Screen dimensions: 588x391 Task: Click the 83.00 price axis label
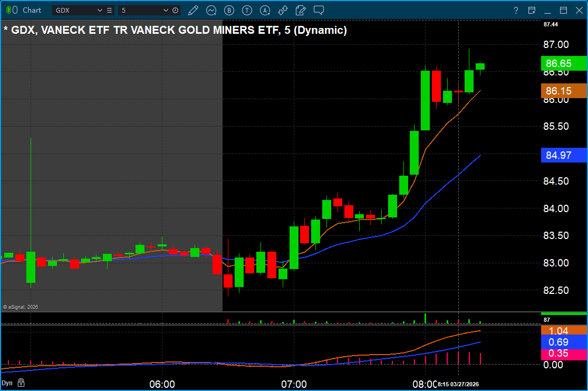pyautogui.click(x=556, y=263)
